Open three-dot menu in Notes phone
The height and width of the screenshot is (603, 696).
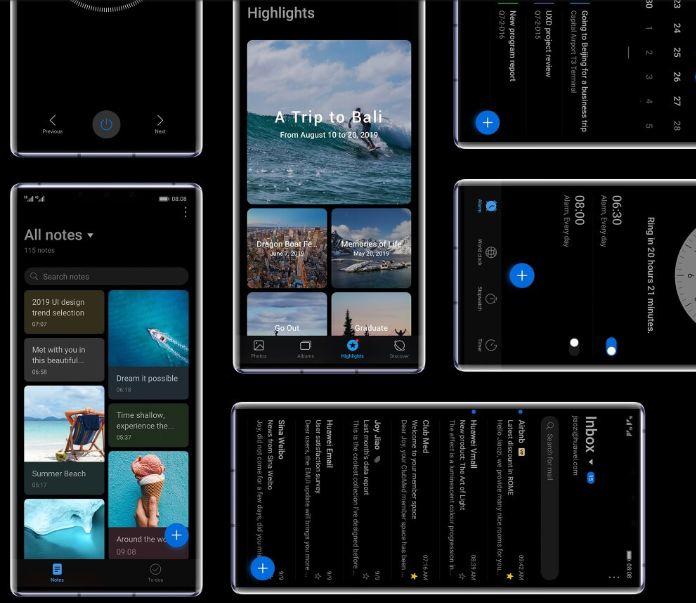(x=186, y=212)
